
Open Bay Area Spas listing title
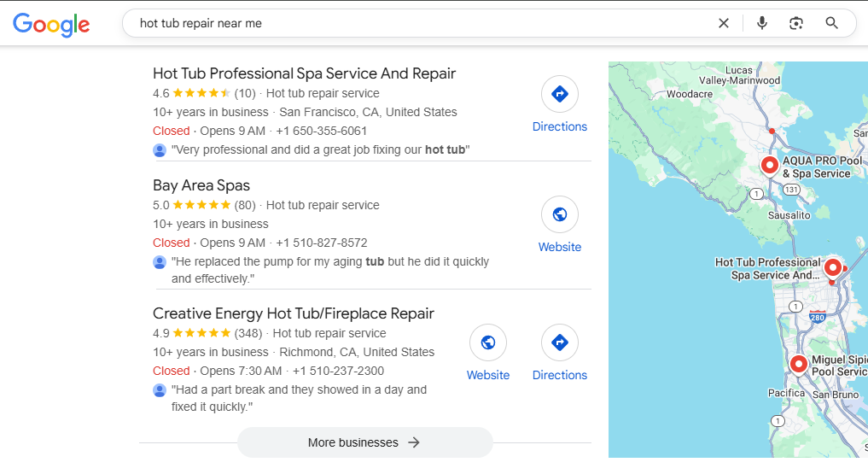(x=201, y=185)
